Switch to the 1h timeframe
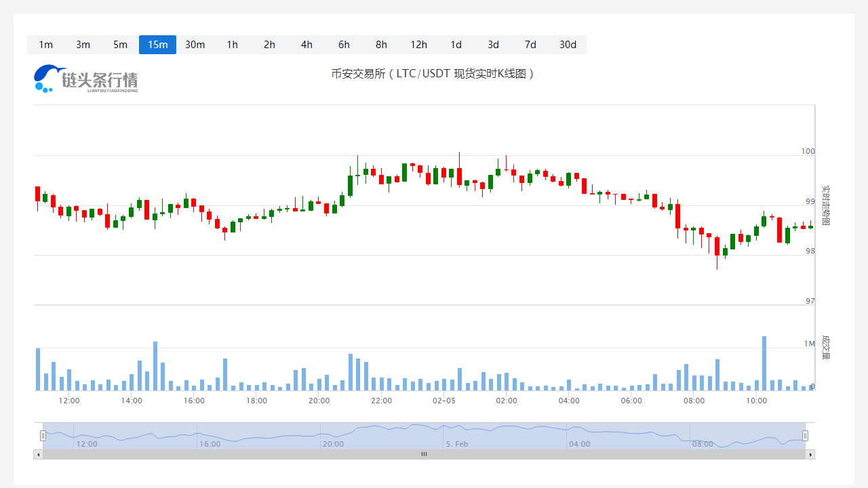Viewport: 868px width, 488px height. 232,45
